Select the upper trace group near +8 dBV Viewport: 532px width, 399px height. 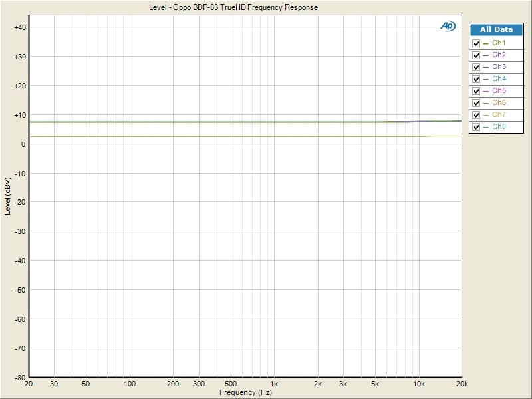(199, 122)
